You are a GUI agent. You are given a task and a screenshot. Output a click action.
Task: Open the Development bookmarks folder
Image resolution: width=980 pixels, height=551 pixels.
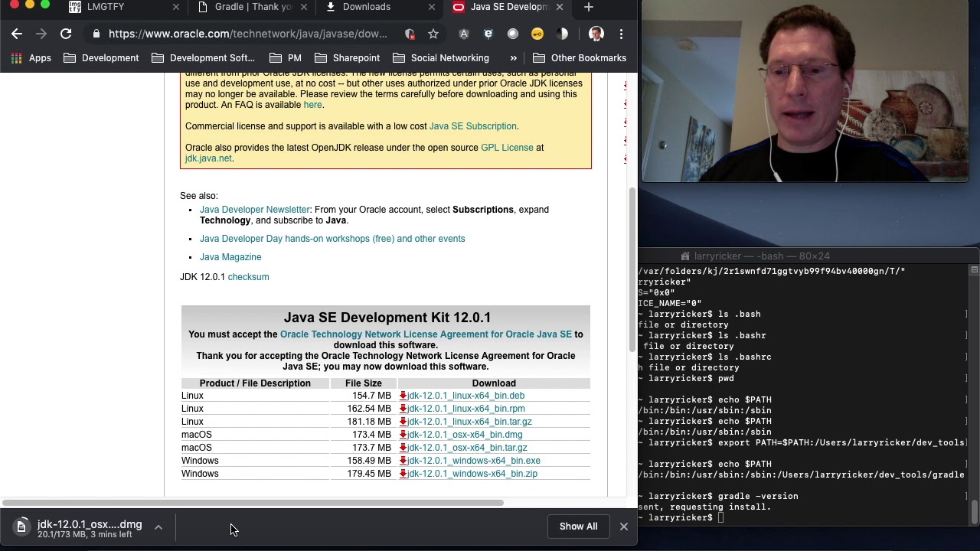pyautogui.click(x=101, y=58)
